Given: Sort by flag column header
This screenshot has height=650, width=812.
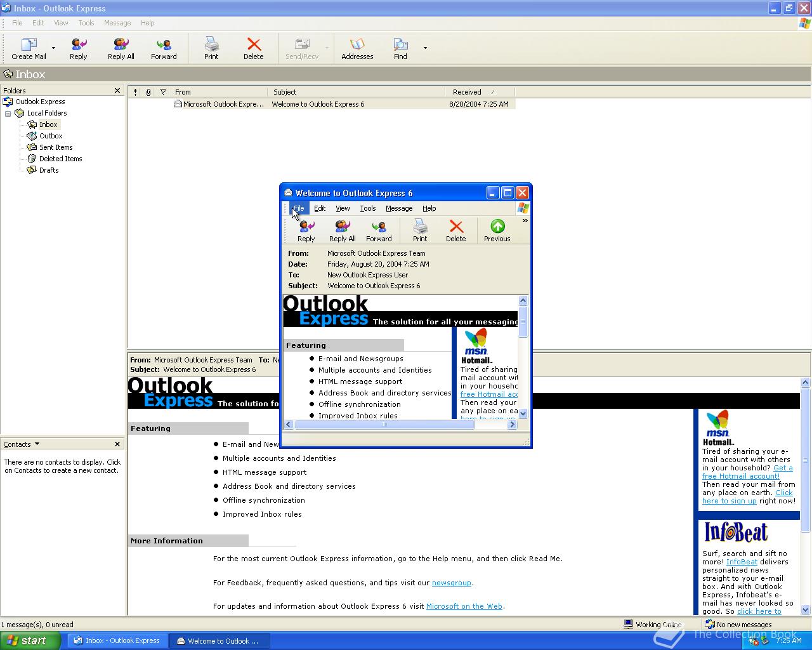Looking at the screenshot, I should tap(163, 92).
